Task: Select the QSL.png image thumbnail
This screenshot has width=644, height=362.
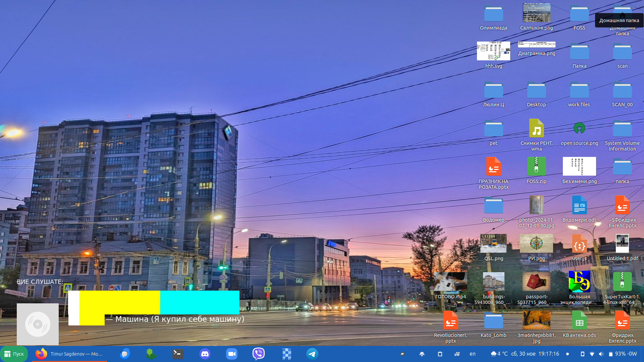Action: coord(493,244)
